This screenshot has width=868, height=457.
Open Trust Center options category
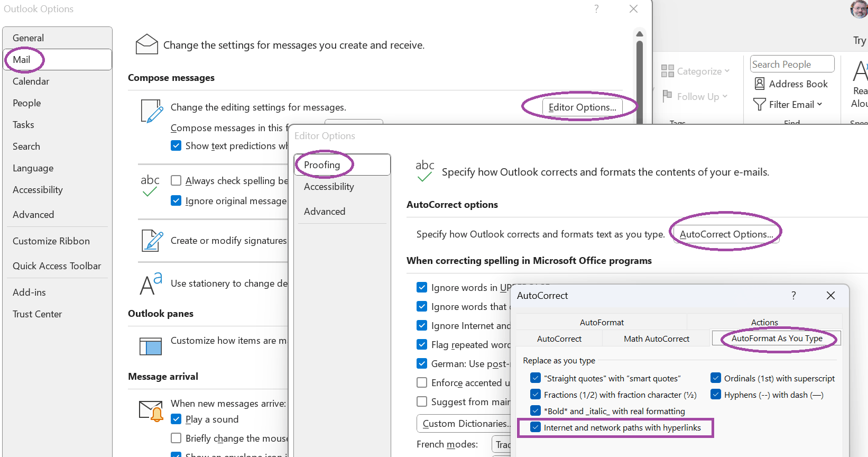[x=57, y=314]
